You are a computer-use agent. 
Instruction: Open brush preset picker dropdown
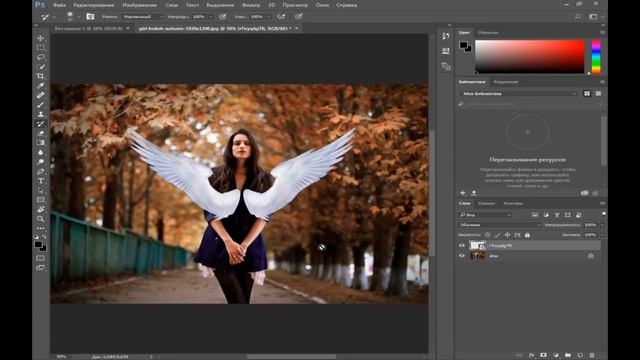pos(79,17)
